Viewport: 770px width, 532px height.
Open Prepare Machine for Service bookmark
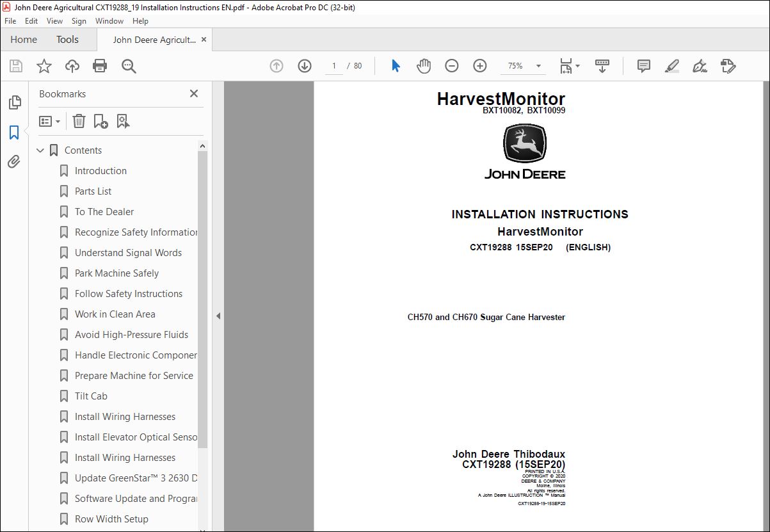tap(134, 376)
